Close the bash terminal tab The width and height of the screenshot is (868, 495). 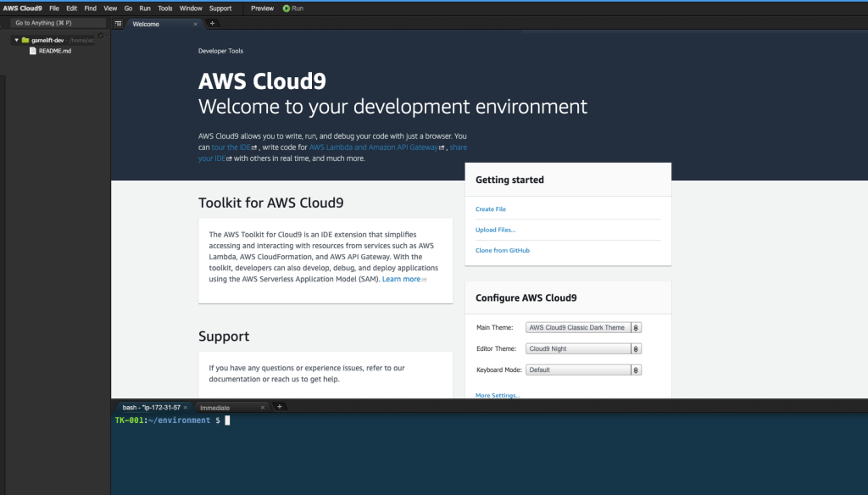186,408
